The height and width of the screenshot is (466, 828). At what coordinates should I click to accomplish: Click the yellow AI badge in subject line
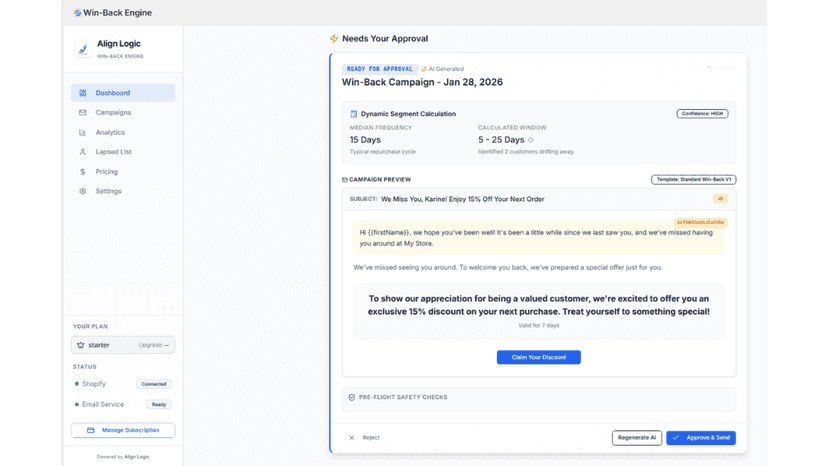pos(720,199)
